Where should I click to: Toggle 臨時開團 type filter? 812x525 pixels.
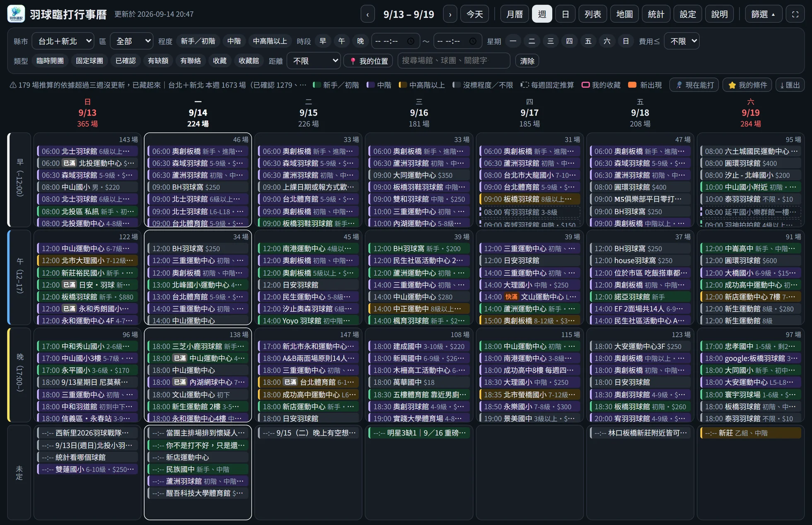click(x=50, y=61)
